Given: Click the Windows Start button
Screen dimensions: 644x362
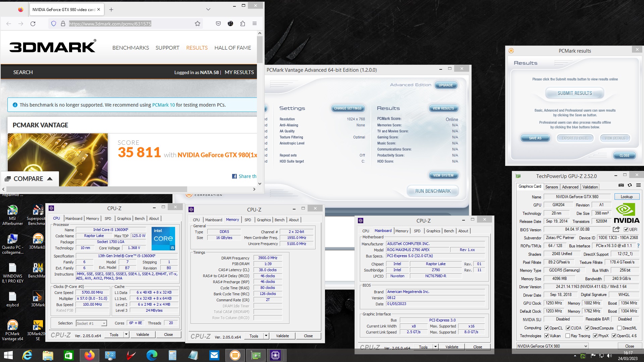Looking at the screenshot, I should pyautogui.click(x=8, y=355).
